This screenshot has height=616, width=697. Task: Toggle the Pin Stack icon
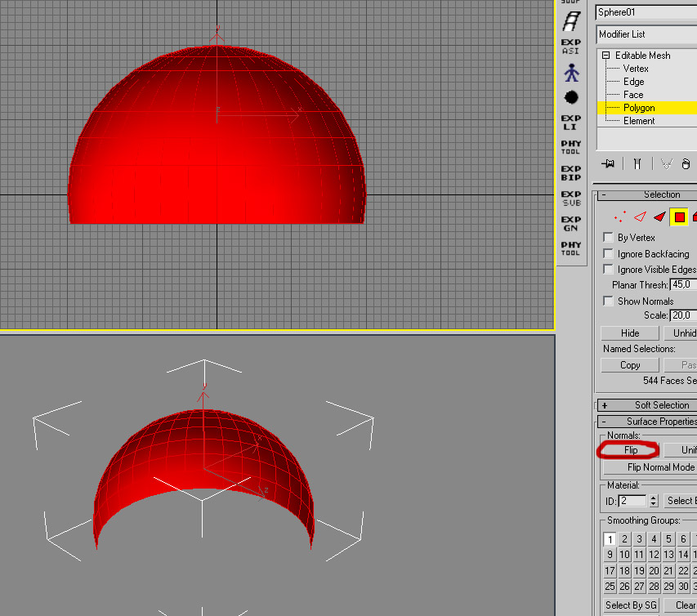608,163
